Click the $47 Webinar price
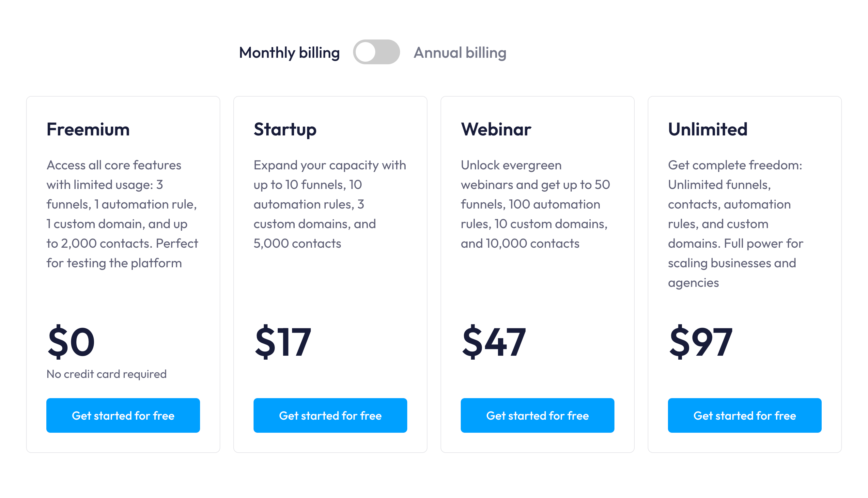868x498 pixels. click(493, 341)
